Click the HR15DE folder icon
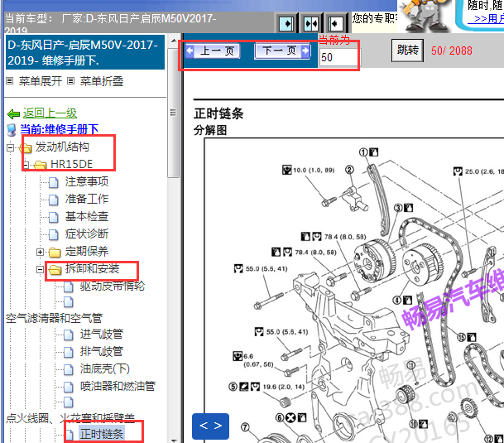 [x=41, y=165]
